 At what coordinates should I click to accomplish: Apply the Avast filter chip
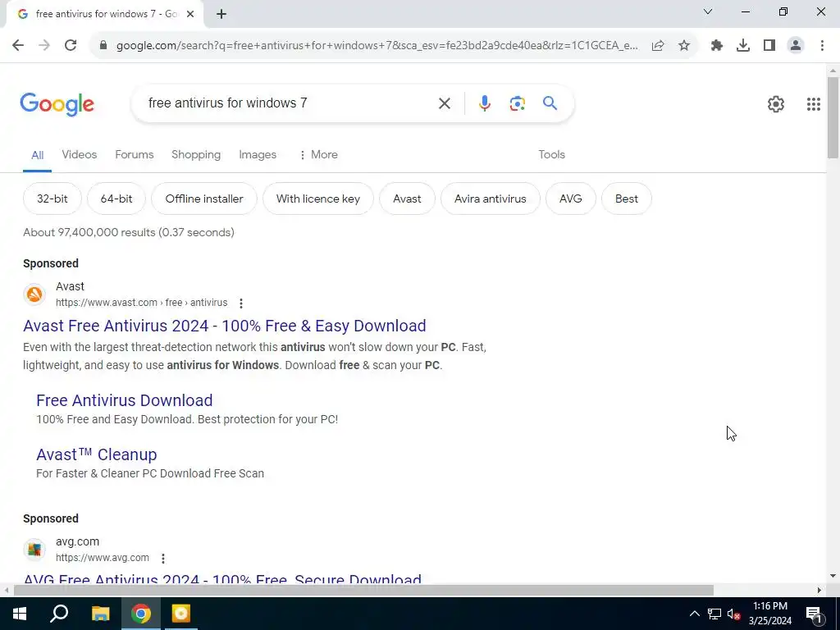tap(407, 199)
